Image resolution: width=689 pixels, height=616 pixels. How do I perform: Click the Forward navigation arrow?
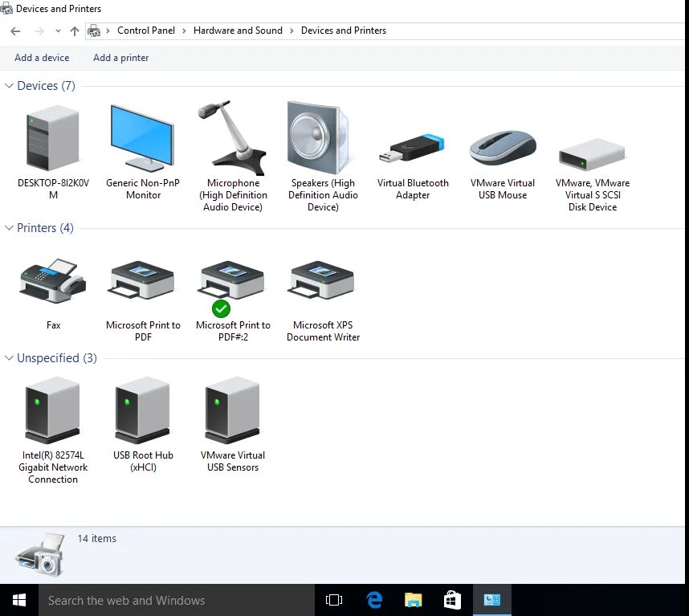click(39, 31)
